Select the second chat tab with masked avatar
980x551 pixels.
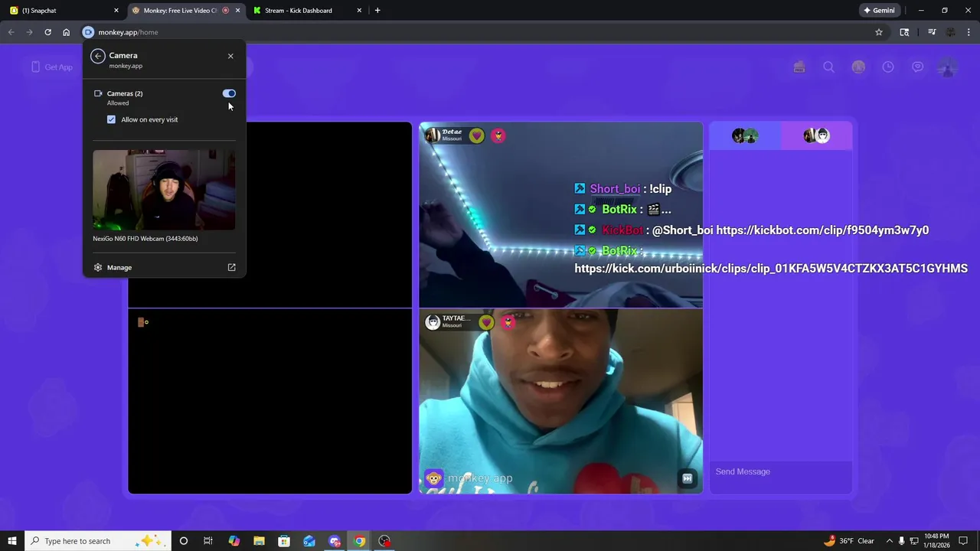coord(816,135)
